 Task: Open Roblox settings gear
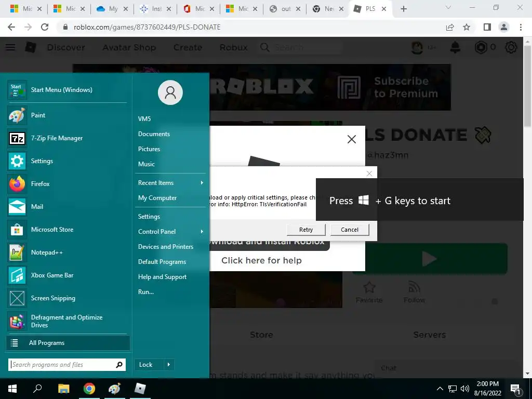511,47
